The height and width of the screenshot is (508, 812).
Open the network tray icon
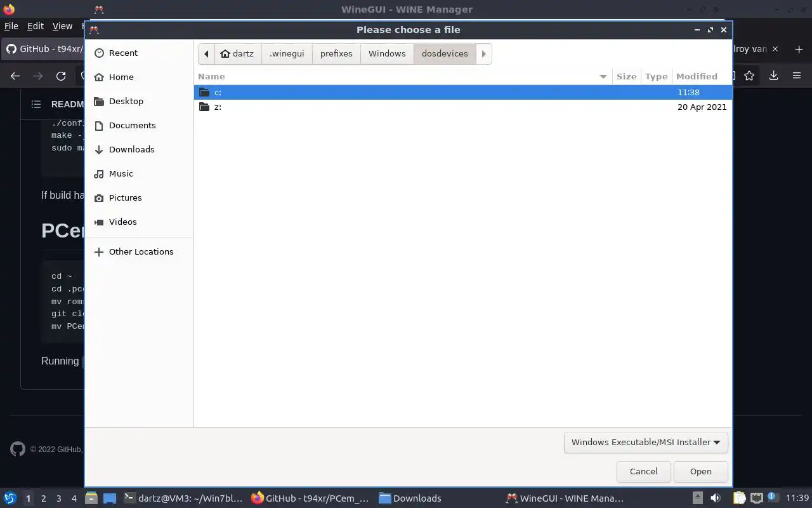pos(756,498)
